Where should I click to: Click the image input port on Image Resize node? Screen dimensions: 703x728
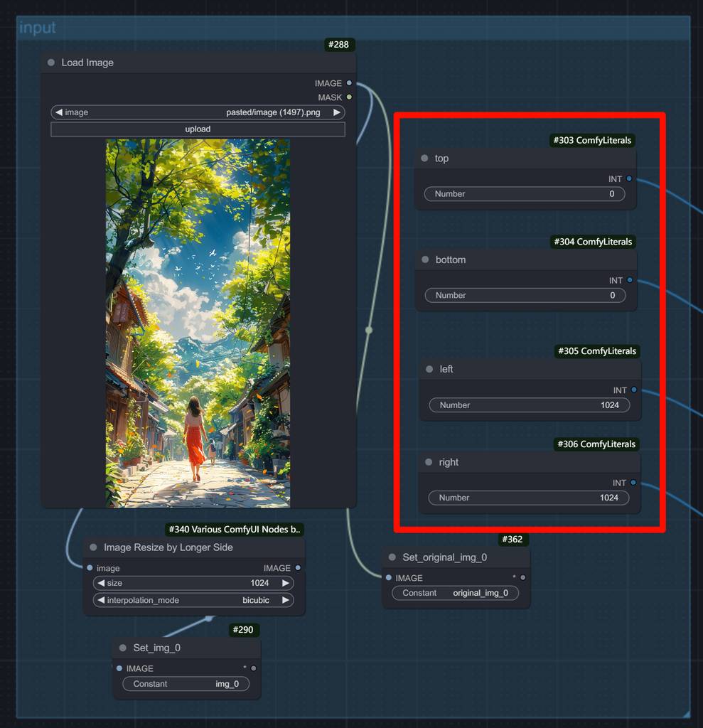[90, 568]
